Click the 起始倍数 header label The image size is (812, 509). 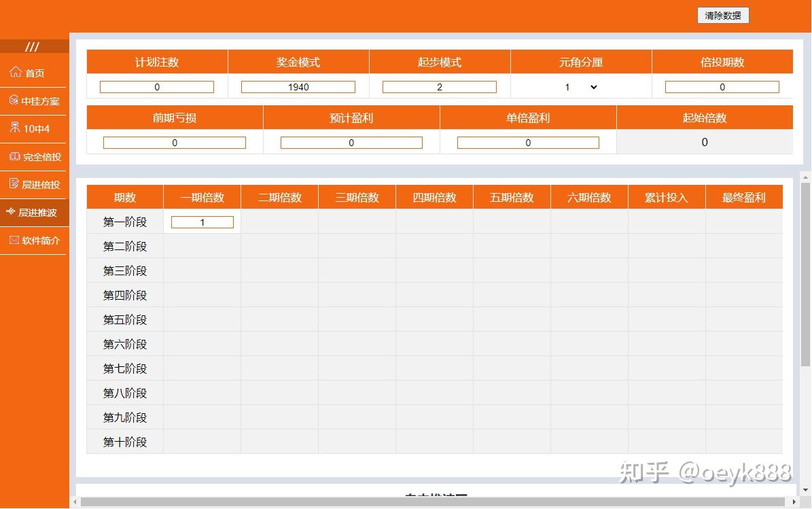tap(705, 118)
